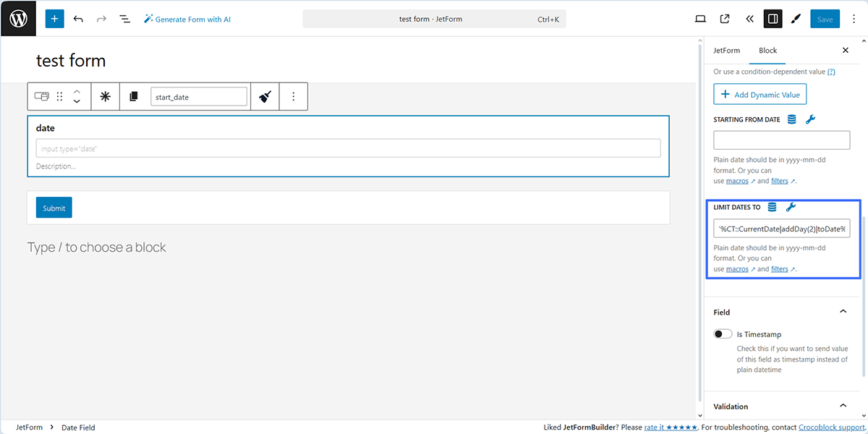Viewport: 868px width, 434px height.
Task: Collapse the top toolbar double-chevron icon
Action: point(749,19)
